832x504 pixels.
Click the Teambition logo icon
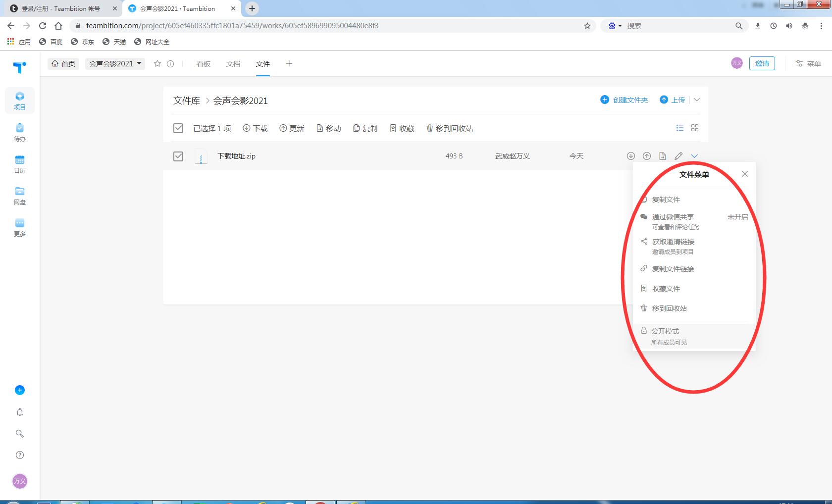[20, 67]
